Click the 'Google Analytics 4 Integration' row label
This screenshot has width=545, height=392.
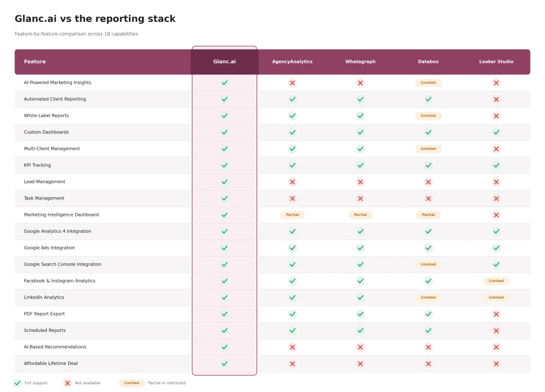(57, 231)
